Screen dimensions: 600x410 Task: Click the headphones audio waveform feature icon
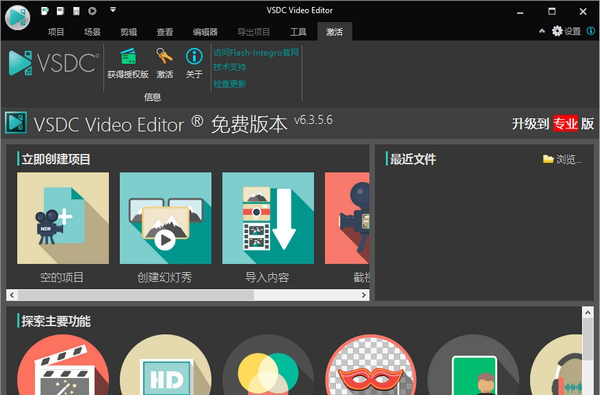click(x=556, y=364)
